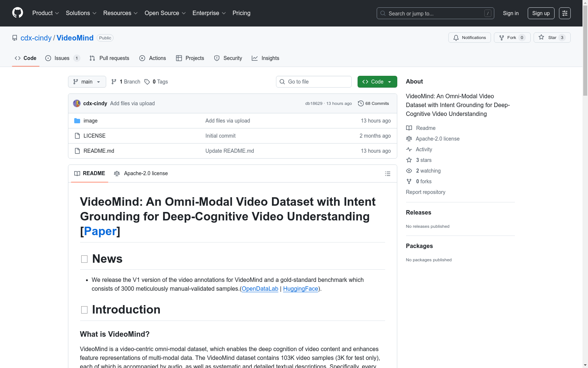Click the Go to file search field
The image size is (588, 368).
point(314,82)
